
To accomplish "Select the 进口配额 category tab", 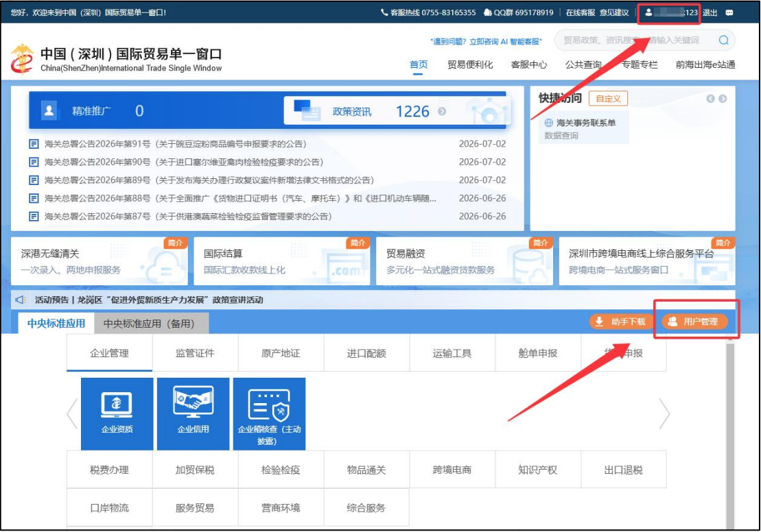I will 366,353.
